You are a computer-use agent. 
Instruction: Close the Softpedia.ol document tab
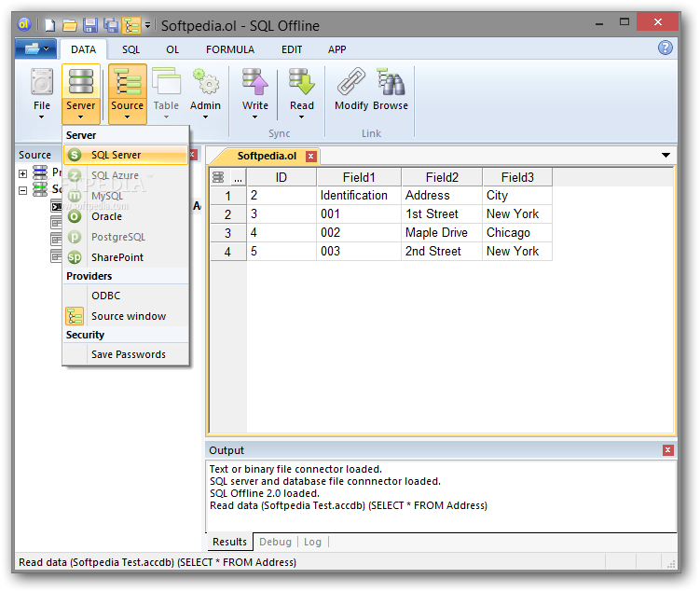[x=310, y=157]
